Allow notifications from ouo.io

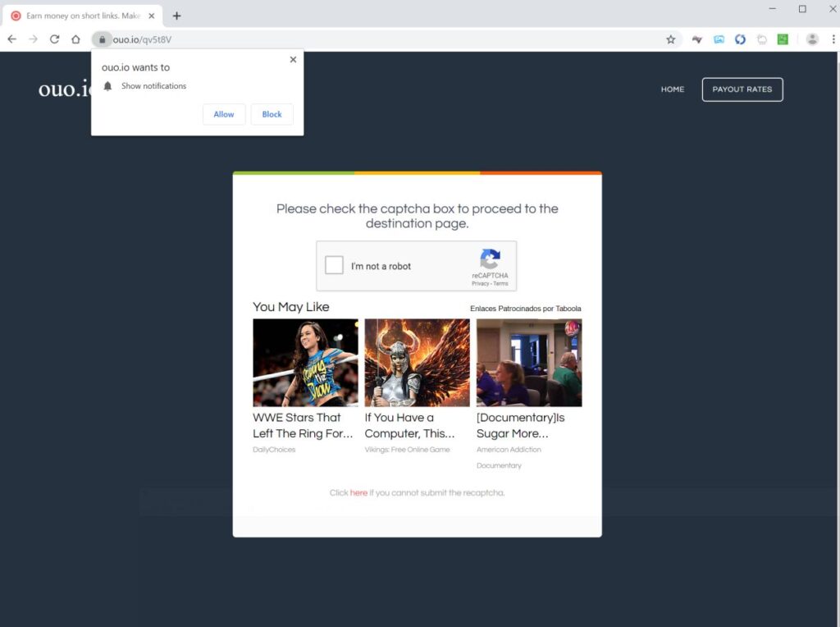tap(223, 114)
